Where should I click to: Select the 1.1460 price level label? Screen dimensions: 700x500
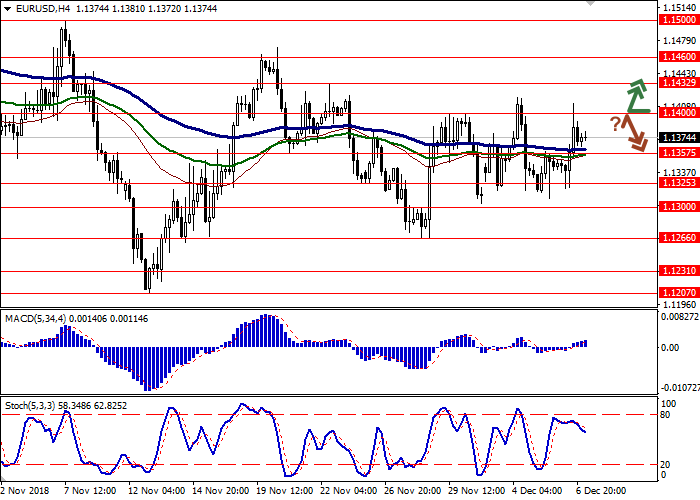pos(677,58)
